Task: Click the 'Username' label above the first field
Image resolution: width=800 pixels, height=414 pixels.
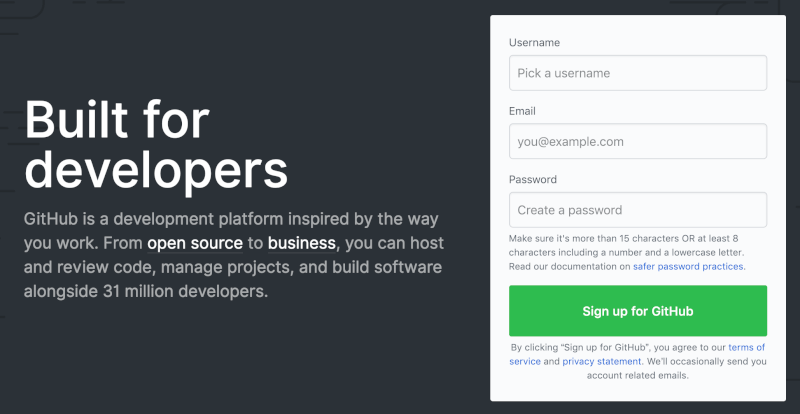Action: 534,42
